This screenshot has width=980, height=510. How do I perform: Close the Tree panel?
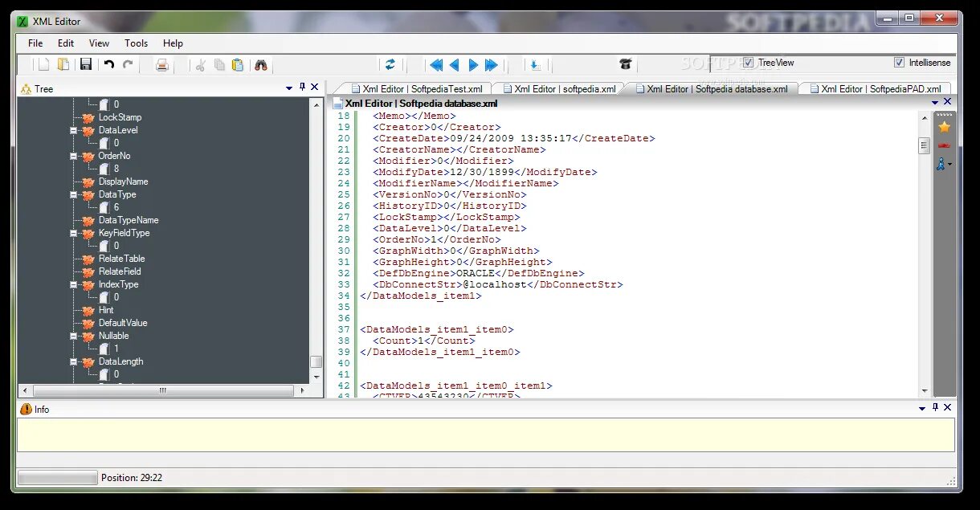tap(315, 87)
